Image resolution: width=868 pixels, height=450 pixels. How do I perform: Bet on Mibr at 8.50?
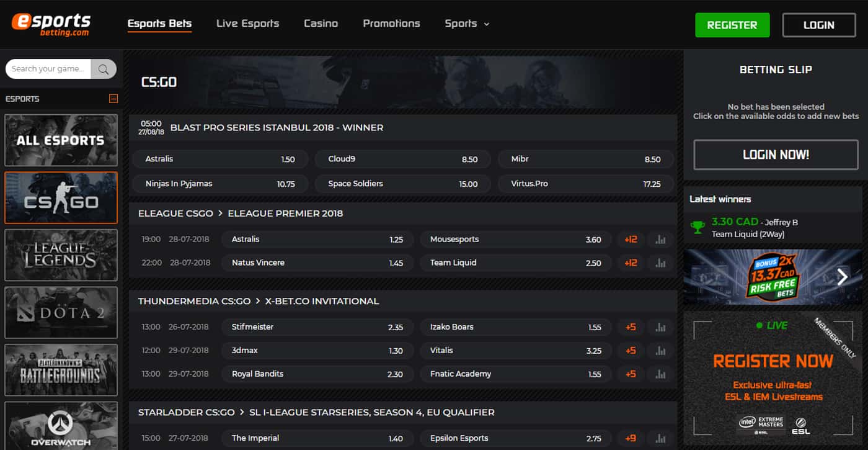[586, 159]
